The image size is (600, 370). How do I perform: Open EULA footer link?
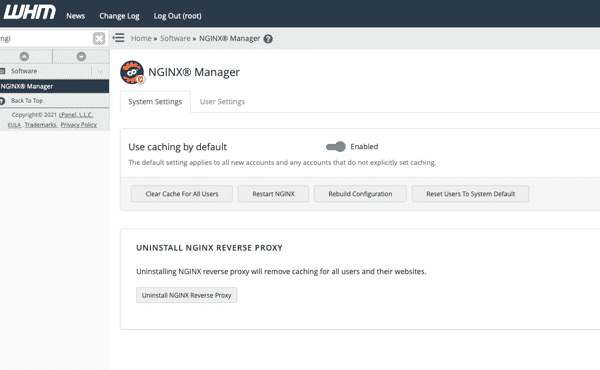click(x=15, y=125)
